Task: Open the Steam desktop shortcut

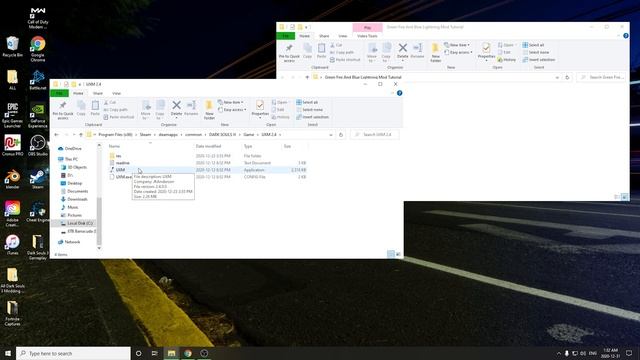Action: point(38,179)
